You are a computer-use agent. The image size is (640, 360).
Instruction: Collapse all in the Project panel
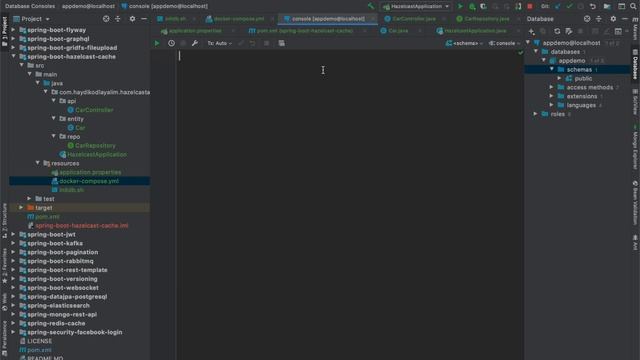click(x=118, y=19)
